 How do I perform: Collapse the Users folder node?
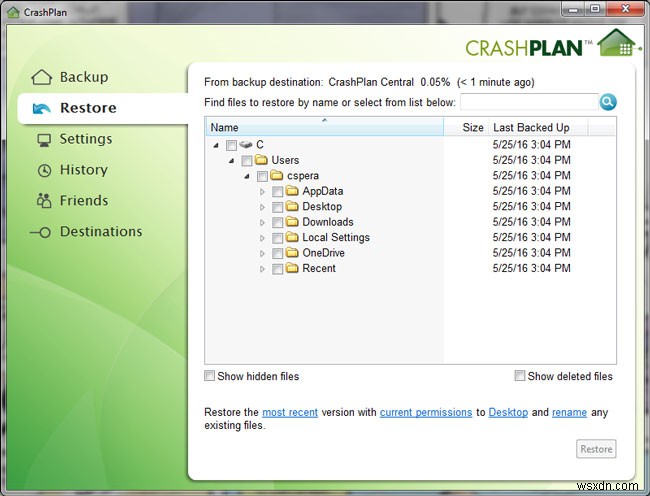click(x=231, y=160)
